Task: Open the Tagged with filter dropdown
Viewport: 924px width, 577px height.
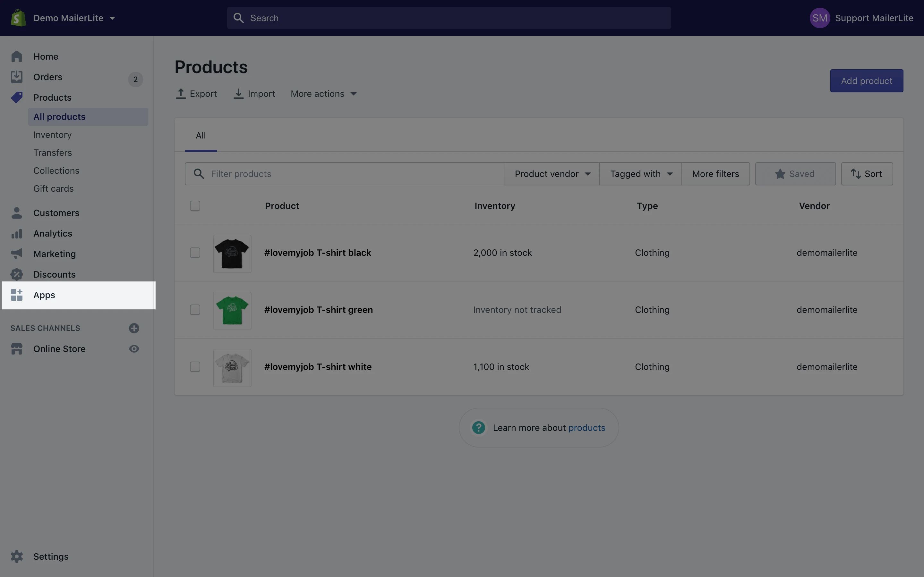Action: [x=640, y=174]
